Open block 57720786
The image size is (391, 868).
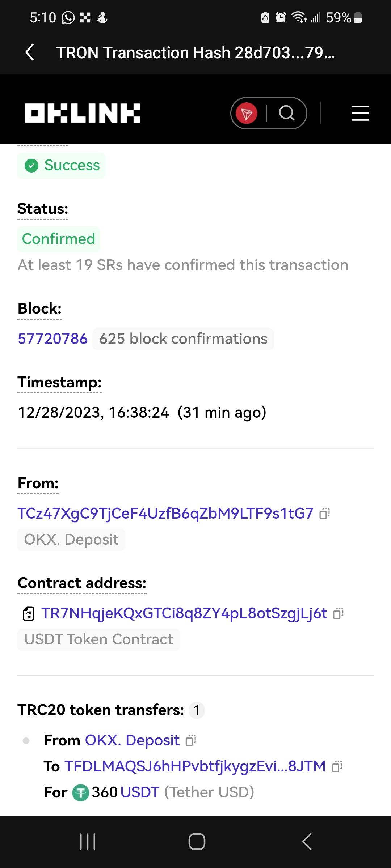52,339
